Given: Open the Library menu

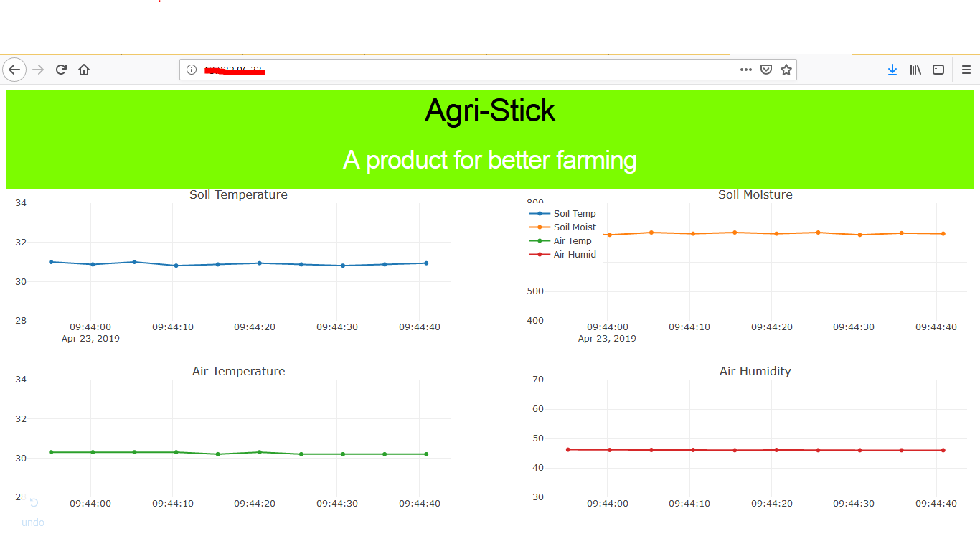Looking at the screenshot, I should pos(915,69).
